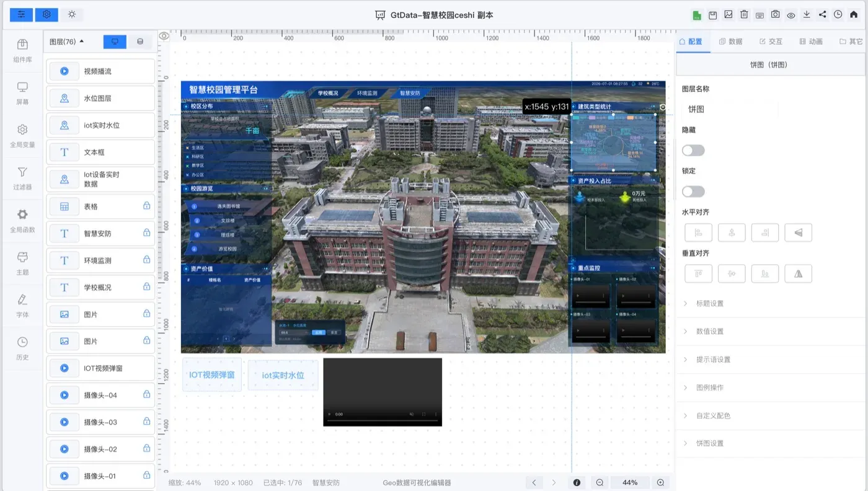Expand the 饼图设置 section
This screenshot has height=491, width=868.
(x=771, y=443)
